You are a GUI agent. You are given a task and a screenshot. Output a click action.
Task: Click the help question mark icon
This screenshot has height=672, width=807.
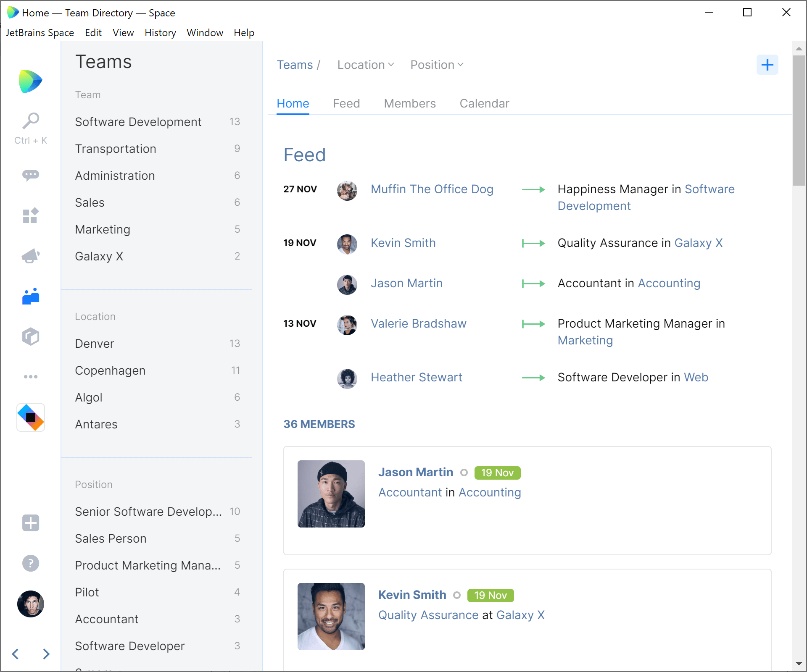pos(31,563)
